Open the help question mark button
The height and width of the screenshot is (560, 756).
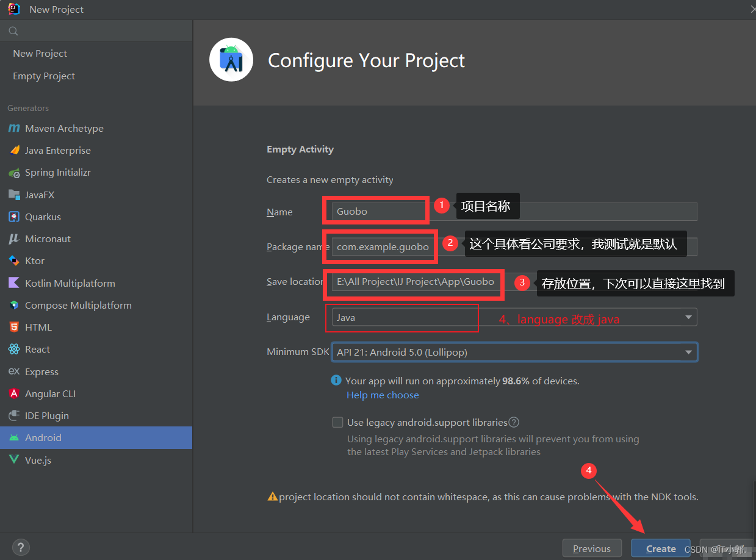(x=21, y=547)
